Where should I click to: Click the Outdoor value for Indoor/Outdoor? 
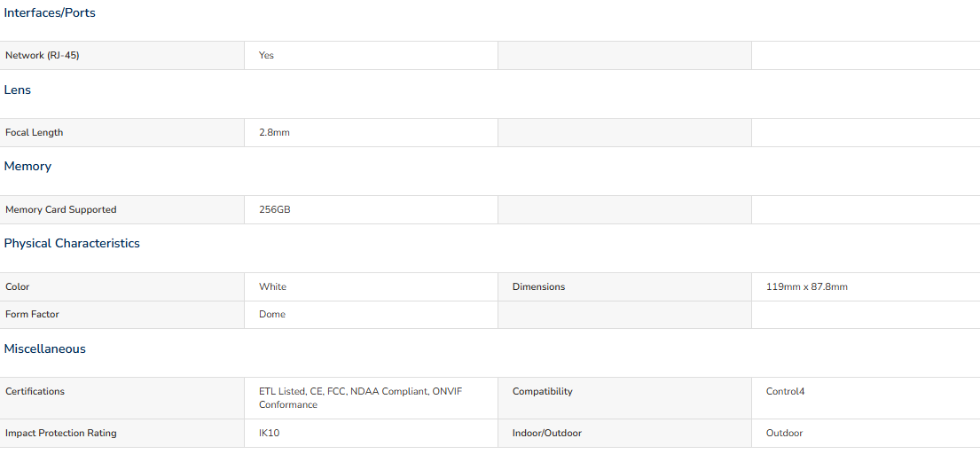[x=784, y=433]
